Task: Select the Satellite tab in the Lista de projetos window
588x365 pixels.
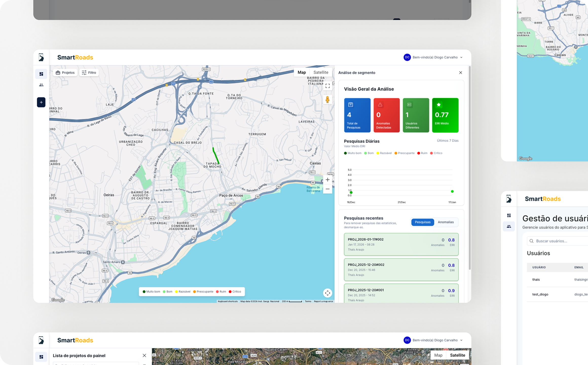Action: click(457, 355)
